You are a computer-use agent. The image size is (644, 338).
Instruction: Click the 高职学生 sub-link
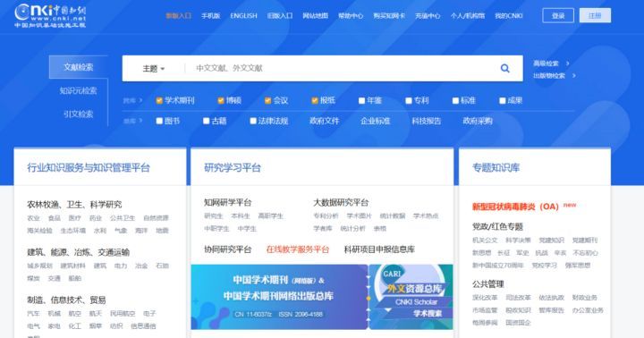click(271, 216)
